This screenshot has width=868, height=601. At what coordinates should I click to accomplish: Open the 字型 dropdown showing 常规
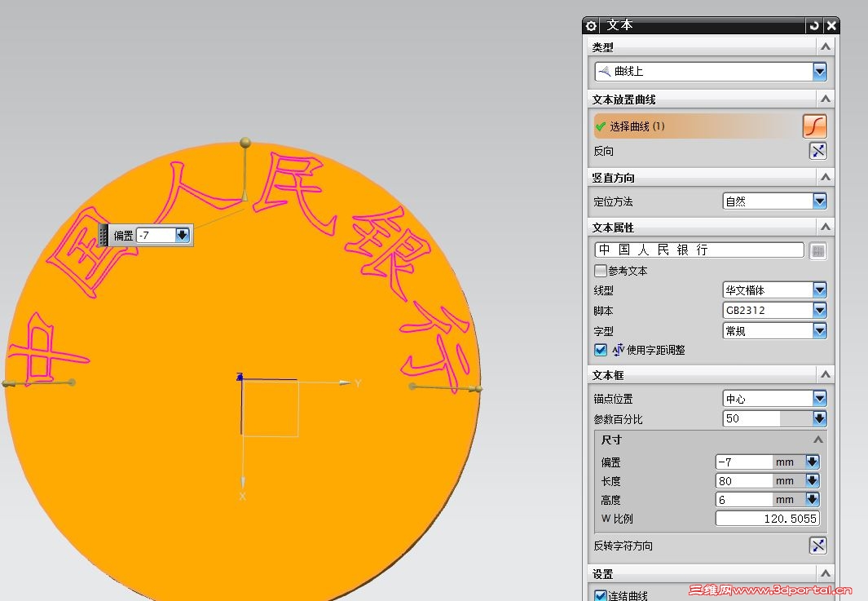coord(819,331)
